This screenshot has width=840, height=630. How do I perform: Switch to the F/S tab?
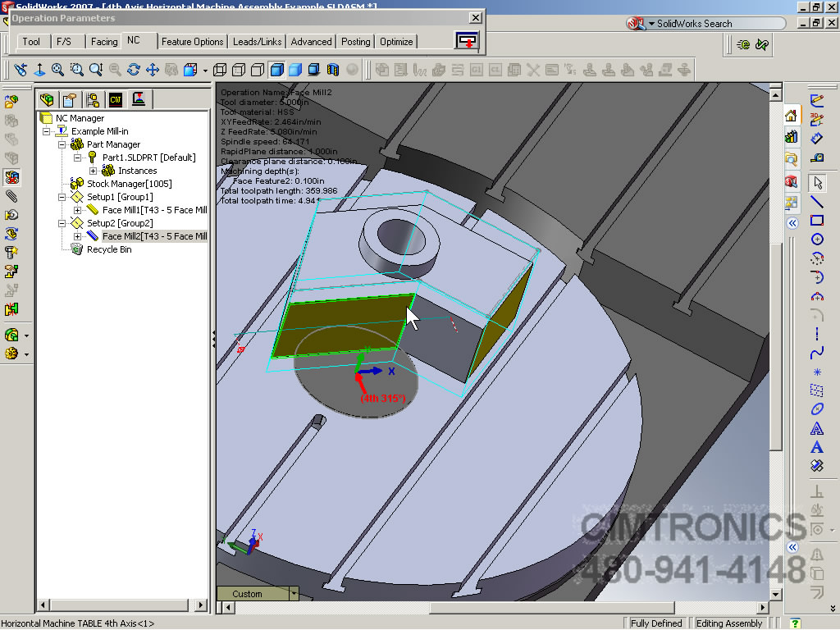coord(64,42)
